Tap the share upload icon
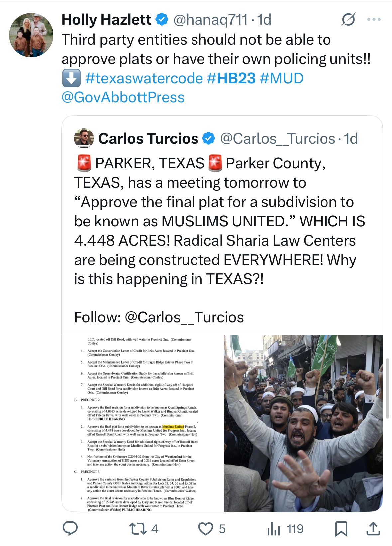This screenshot has height=546, width=392. click(373, 529)
